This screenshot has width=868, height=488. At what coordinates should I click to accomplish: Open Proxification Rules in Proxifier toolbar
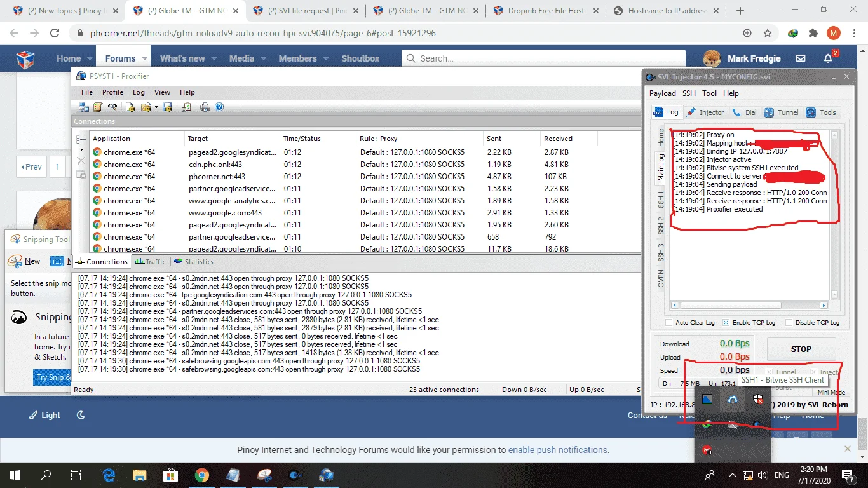(98, 107)
